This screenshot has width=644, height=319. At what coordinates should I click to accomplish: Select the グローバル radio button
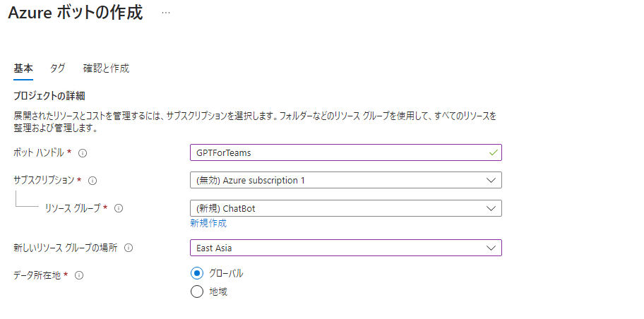pos(197,273)
